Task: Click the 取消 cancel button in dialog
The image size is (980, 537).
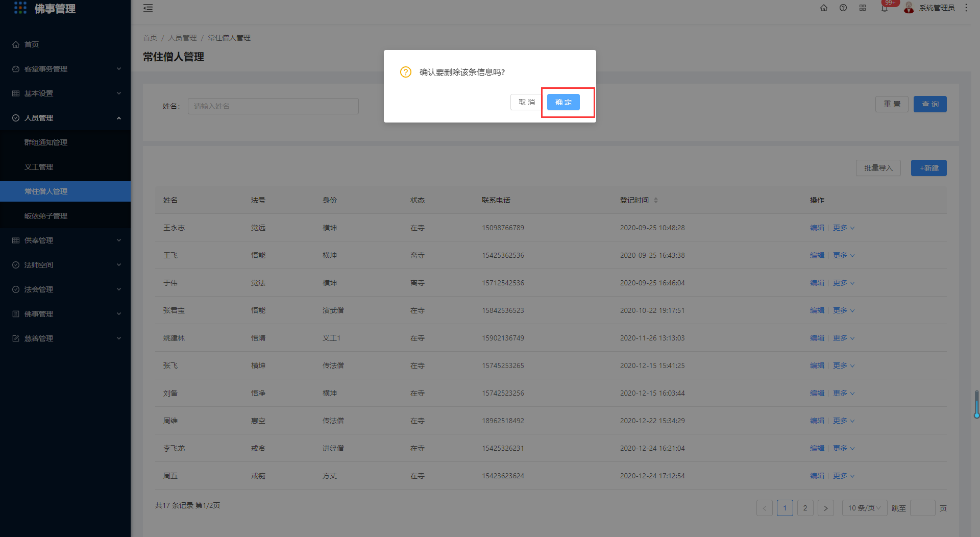Action: pyautogui.click(x=526, y=102)
